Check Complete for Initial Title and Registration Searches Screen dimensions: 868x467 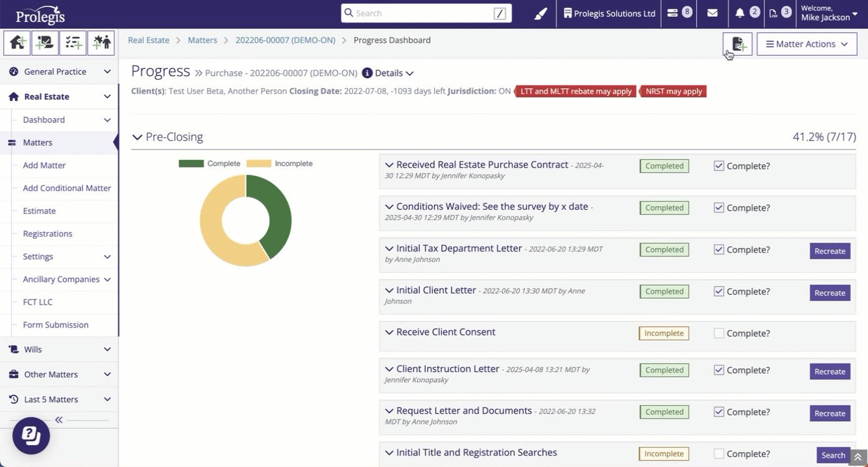point(719,454)
